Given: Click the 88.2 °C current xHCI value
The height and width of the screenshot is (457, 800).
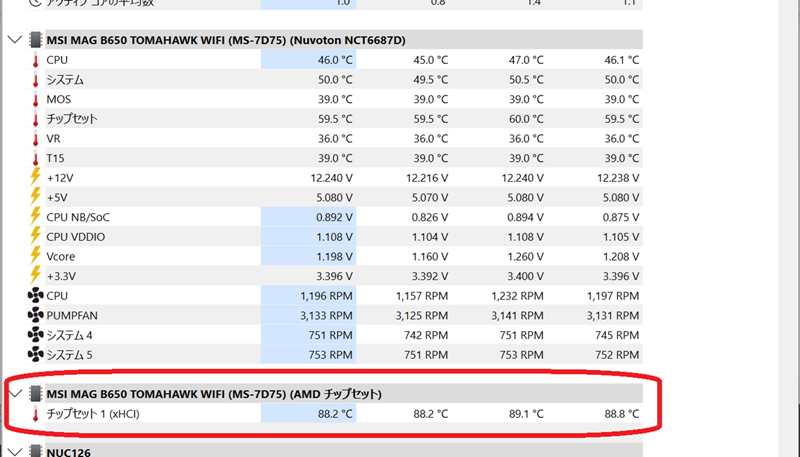Looking at the screenshot, I should tap(335, 414).
